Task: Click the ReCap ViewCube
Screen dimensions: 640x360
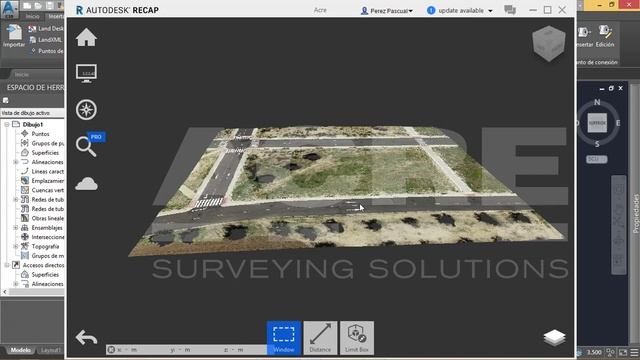Action: pos(549,43)
